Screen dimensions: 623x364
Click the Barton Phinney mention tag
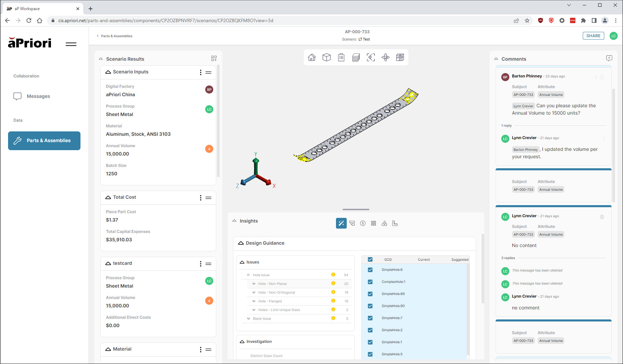[x=525, y=149]
